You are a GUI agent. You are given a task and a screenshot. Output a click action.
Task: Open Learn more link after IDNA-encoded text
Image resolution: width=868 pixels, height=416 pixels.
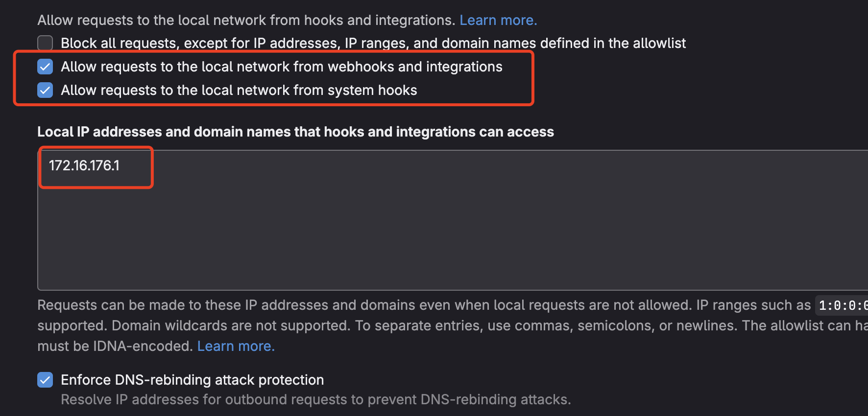point(236,346)
